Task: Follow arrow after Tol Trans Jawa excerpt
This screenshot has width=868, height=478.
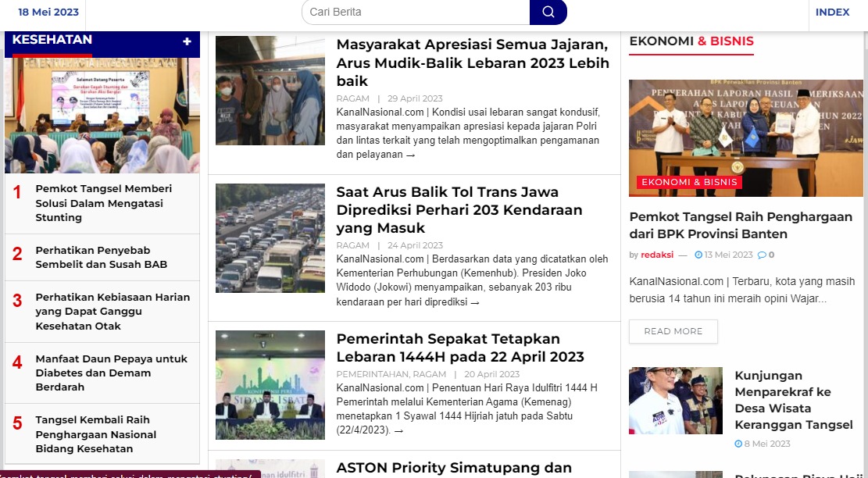Action: pos(474,302)
